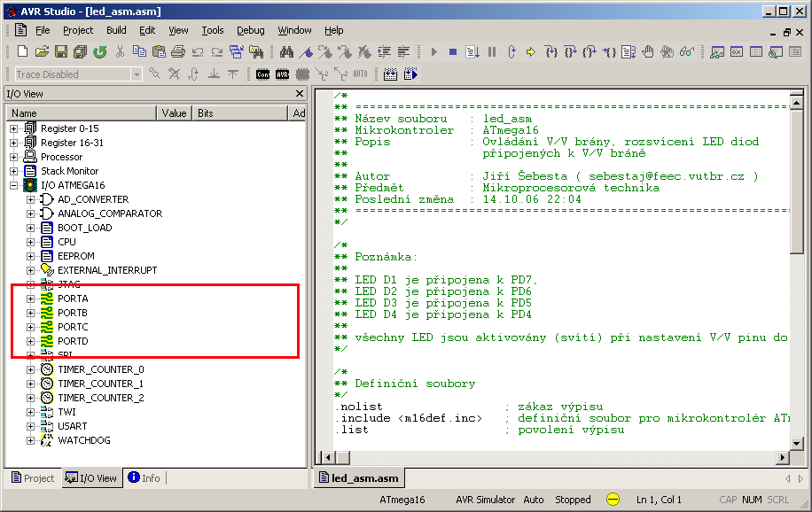812x512 pixels.
Task: Click the Break pause icon
Action: (492, 51)
